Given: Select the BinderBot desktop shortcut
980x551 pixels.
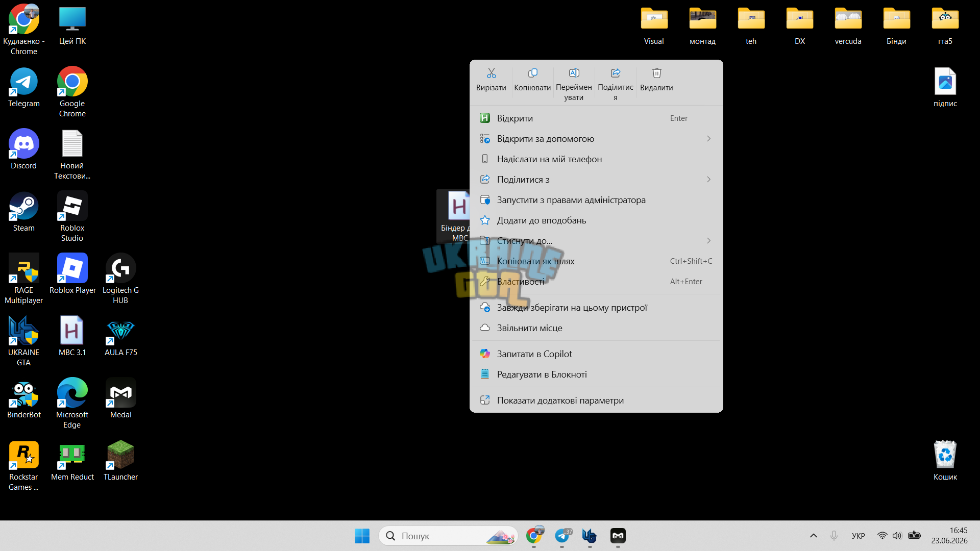Looking at the screenshot, I should [23, 399].
